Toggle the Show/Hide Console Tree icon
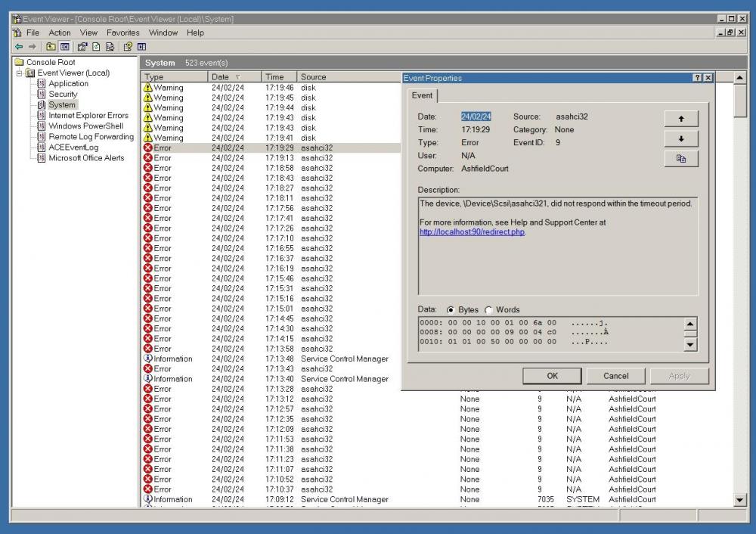This screenshot has width=756, height=534. [x=64, y=47]
